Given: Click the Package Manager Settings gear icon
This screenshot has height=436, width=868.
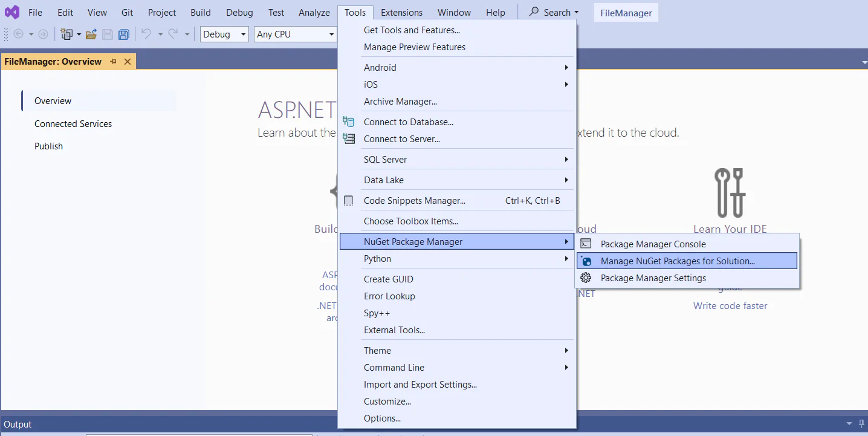Looking at the screenshot, I should pos(586,278).
